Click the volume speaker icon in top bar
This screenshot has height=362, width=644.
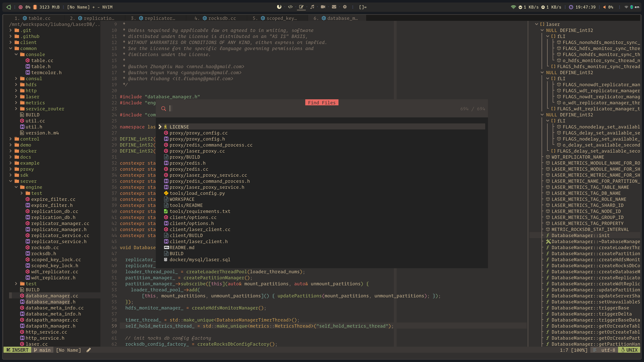tap(604, 7)
